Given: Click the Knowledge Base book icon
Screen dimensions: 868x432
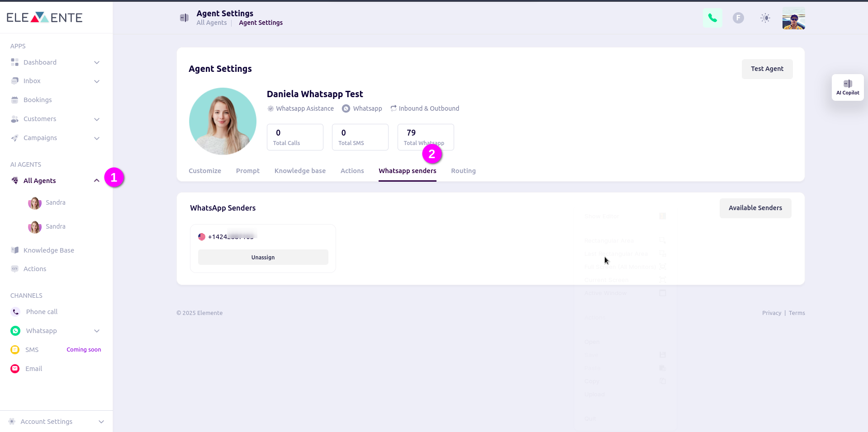Looking at the screenshot, I should [15, 250].
